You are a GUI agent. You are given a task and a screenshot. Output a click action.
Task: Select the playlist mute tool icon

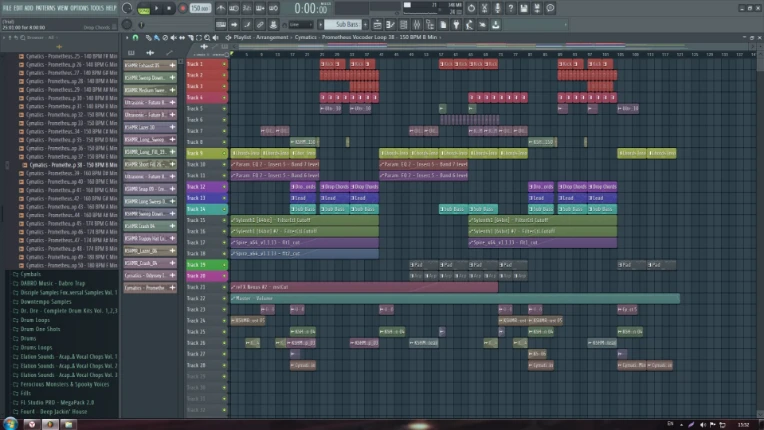click(173, 37)
